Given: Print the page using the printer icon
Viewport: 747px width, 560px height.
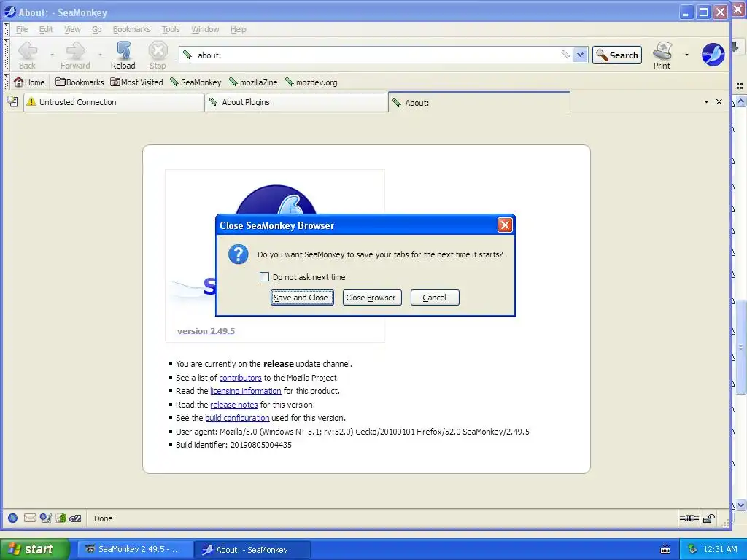Looking at the screenshot, I should pos(662,50).
